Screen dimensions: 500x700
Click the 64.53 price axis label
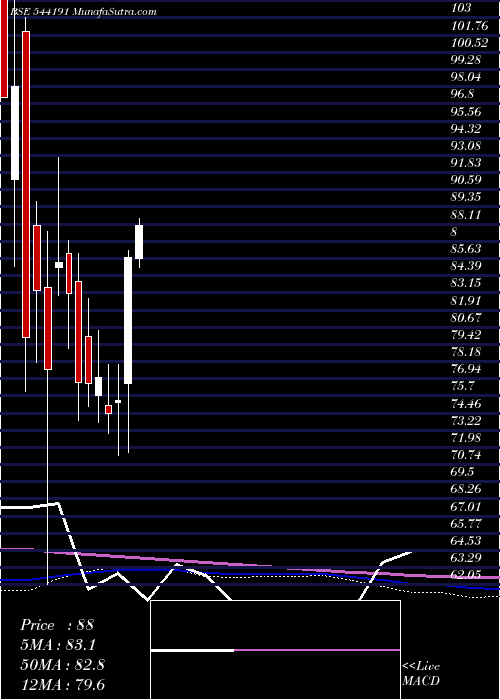[x=466, y=541]
